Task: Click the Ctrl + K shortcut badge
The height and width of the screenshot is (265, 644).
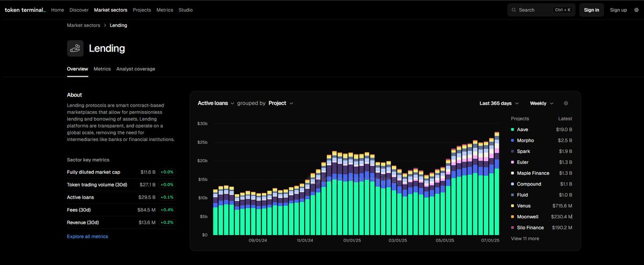Action: click(563, 10)
